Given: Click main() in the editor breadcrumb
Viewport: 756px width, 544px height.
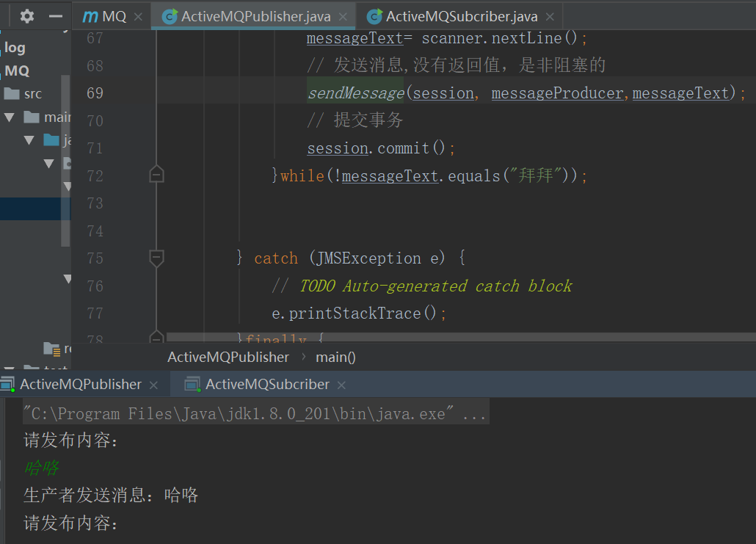Looking at the screenshot, I should [335, 357].
